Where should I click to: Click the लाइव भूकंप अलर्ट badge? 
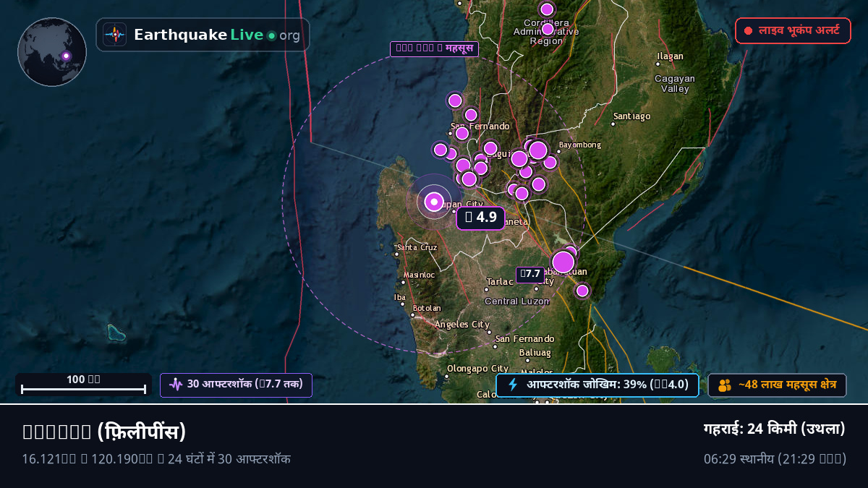(793, 31)
